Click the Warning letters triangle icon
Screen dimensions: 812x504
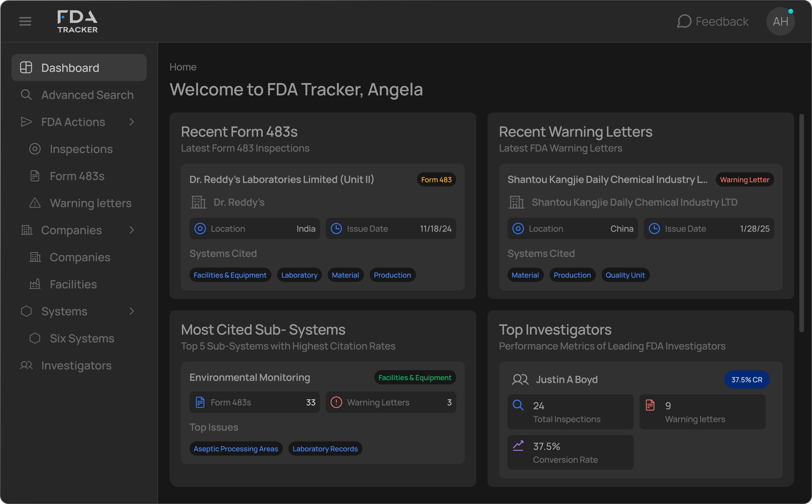click(35, 203)
